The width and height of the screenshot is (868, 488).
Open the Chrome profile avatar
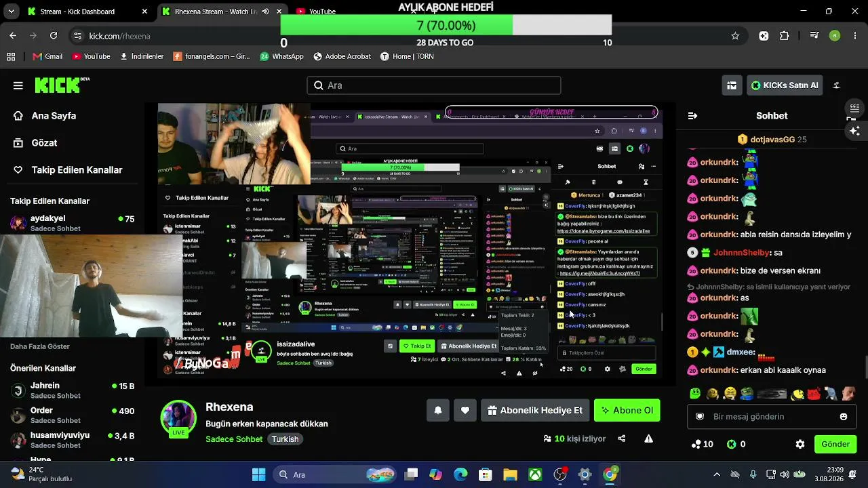[x=835, y=36]
